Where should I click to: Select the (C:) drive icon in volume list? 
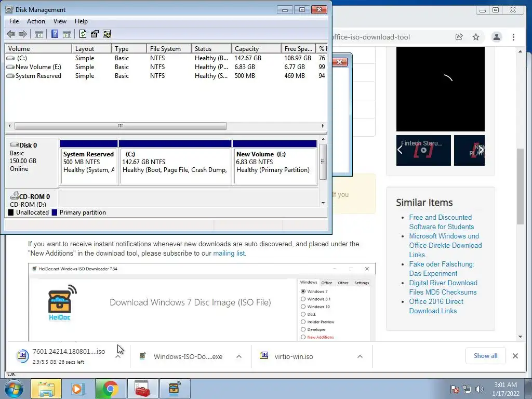[10, 58]
